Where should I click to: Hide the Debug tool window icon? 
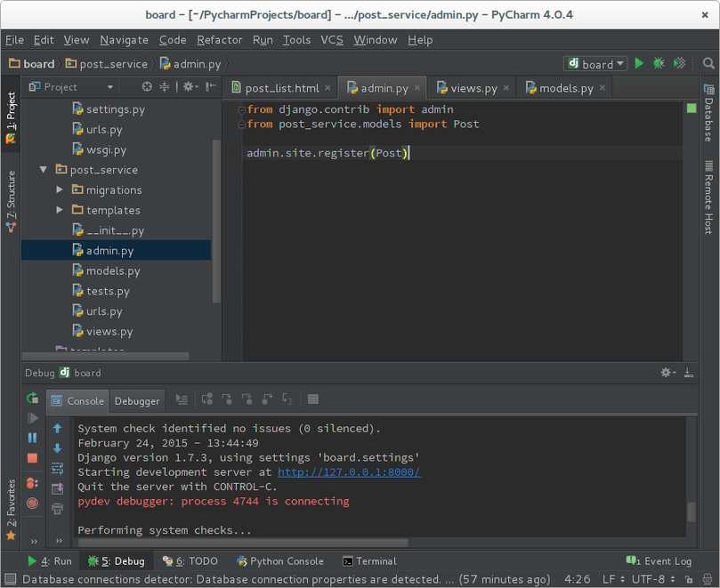click(x=689, y=372)
